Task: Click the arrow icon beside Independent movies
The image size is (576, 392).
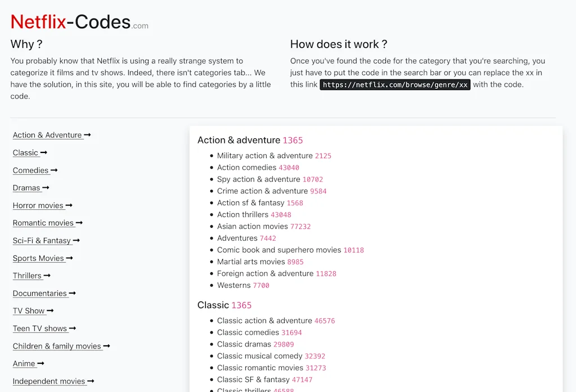Action: 91,381
